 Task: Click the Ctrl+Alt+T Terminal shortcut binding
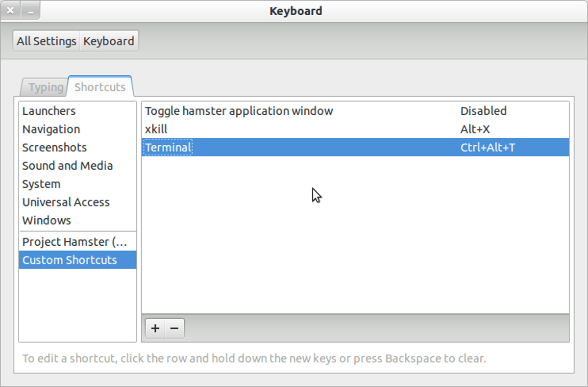488,147
